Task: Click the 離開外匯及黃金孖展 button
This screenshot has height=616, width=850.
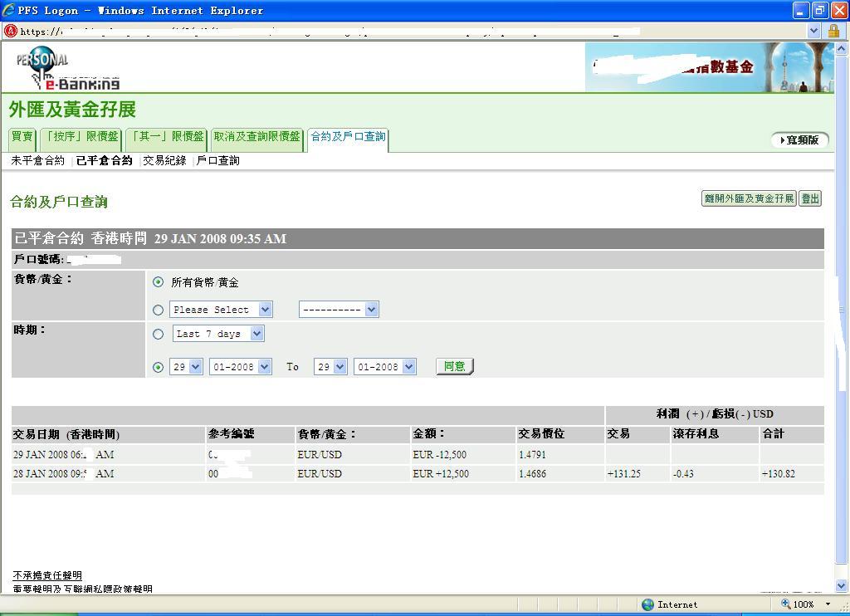Action: pyautogui.click(x=749, y=198)
